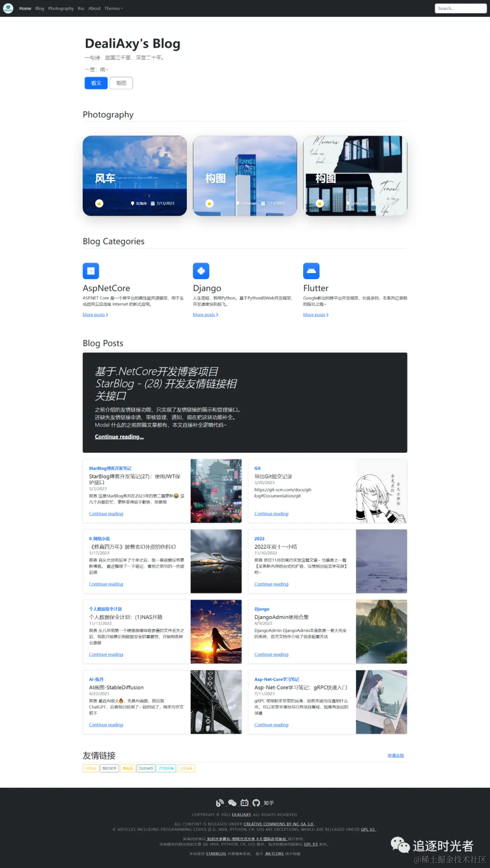
Task: Continue reading the 修真四万年 post
Action: 106,584
